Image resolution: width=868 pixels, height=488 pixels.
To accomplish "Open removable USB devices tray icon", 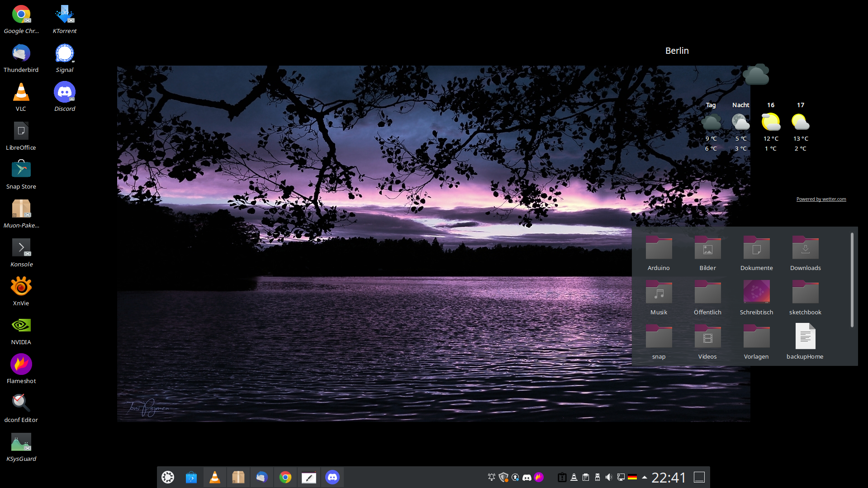I will click(598, 477).
